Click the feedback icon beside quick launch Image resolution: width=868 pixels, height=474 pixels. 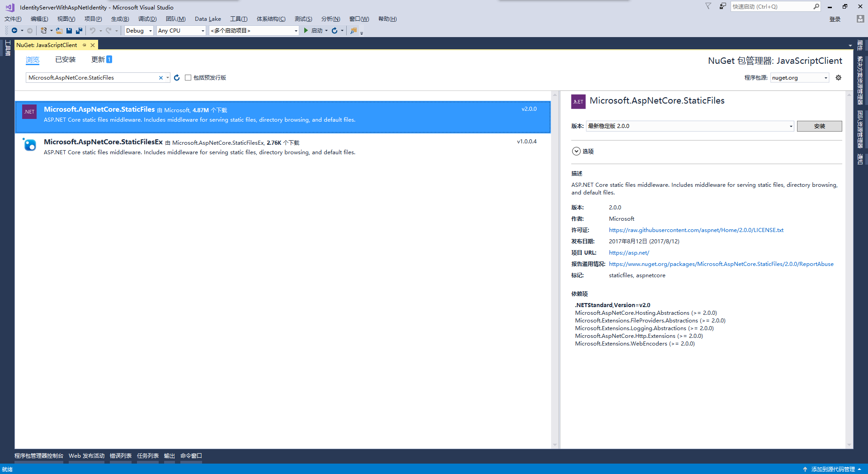(722, 6)
